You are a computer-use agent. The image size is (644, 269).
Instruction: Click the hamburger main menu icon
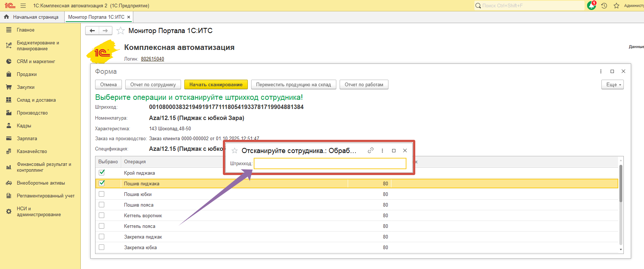tap(23, 6)
